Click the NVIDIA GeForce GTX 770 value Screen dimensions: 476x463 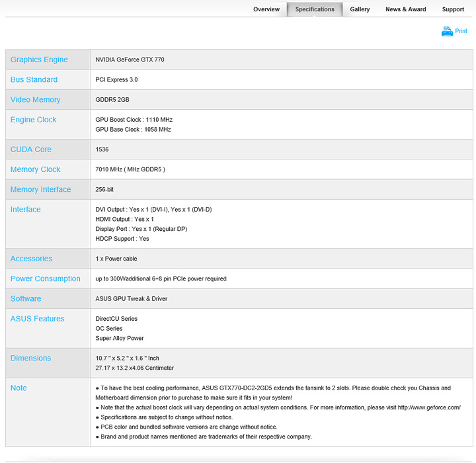click(x=130, y=60)
